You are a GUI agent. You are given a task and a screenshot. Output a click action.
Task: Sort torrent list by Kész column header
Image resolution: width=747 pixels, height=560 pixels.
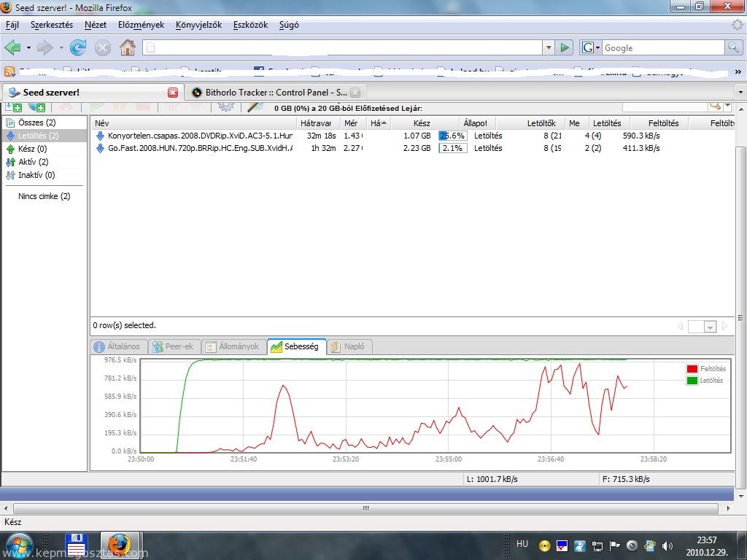[x=422, y=123]
